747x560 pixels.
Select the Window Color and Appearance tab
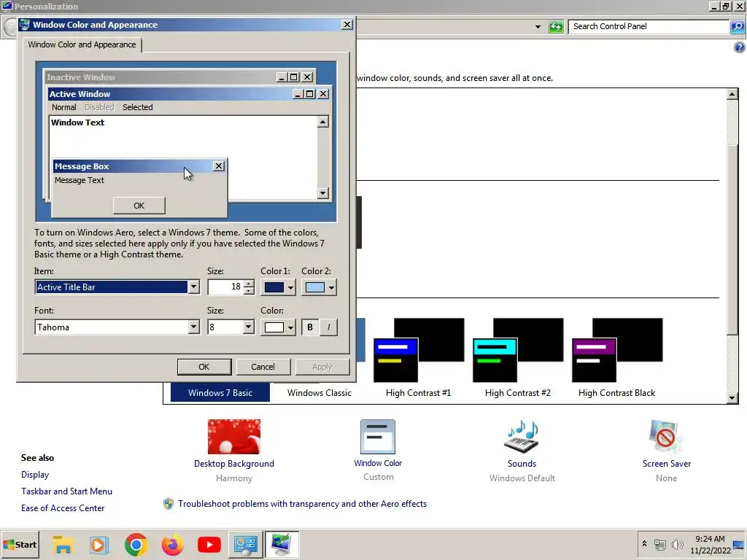click(x=82, y=44)
